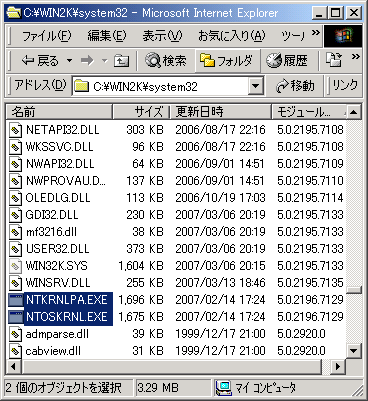This screenshot has height=401, width=368.
Task: Open the partially visible ツール menu
Action: tap(293, 36)
